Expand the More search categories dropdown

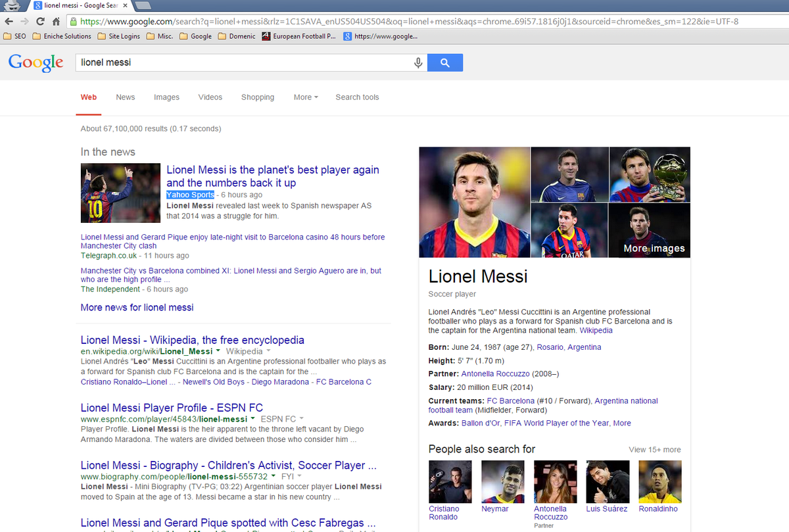(x=306, y=97)
